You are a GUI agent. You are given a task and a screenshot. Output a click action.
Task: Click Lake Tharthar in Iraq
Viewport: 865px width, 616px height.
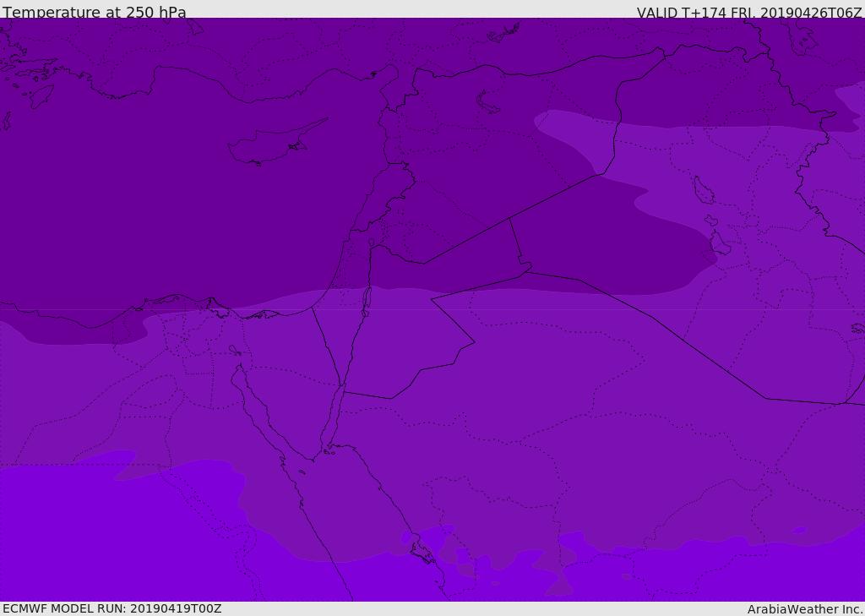(703, 191)
